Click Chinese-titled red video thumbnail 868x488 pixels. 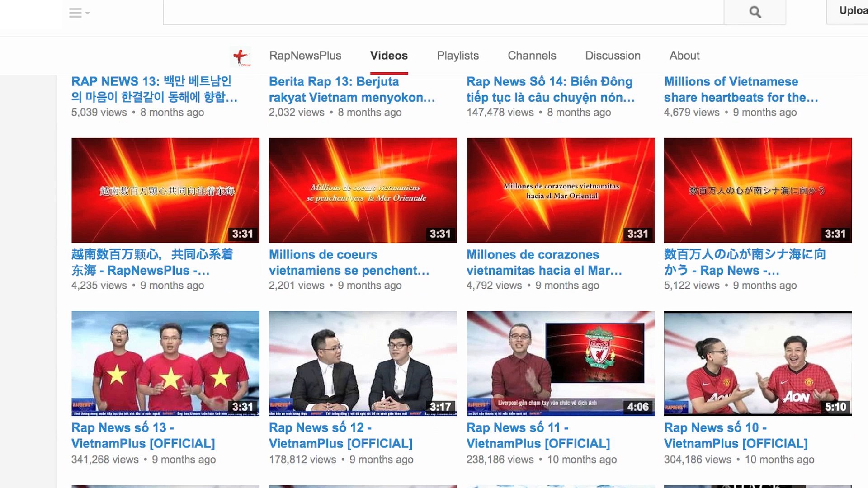(165, 190)
